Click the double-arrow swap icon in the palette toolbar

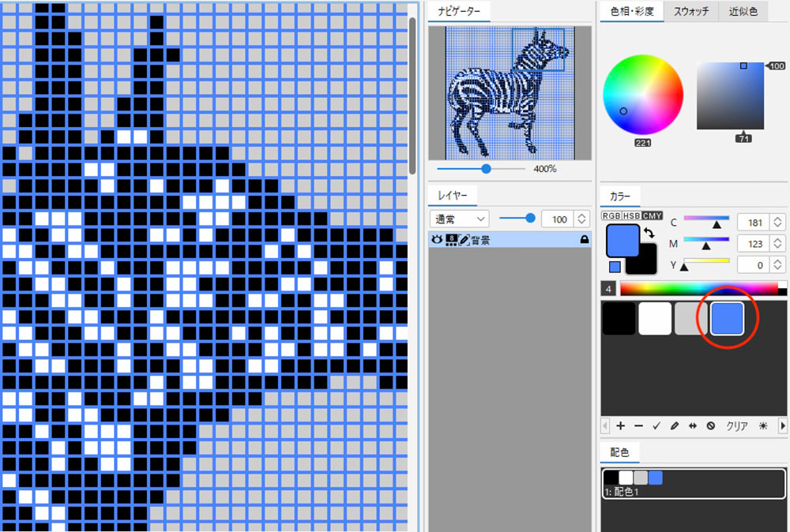click(693, 425)
